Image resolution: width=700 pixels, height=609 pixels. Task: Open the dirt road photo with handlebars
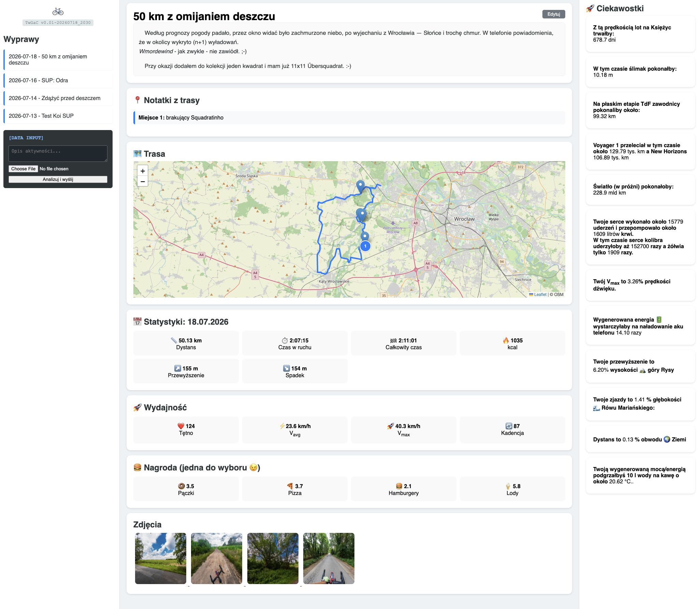click(x=217, y=558)
